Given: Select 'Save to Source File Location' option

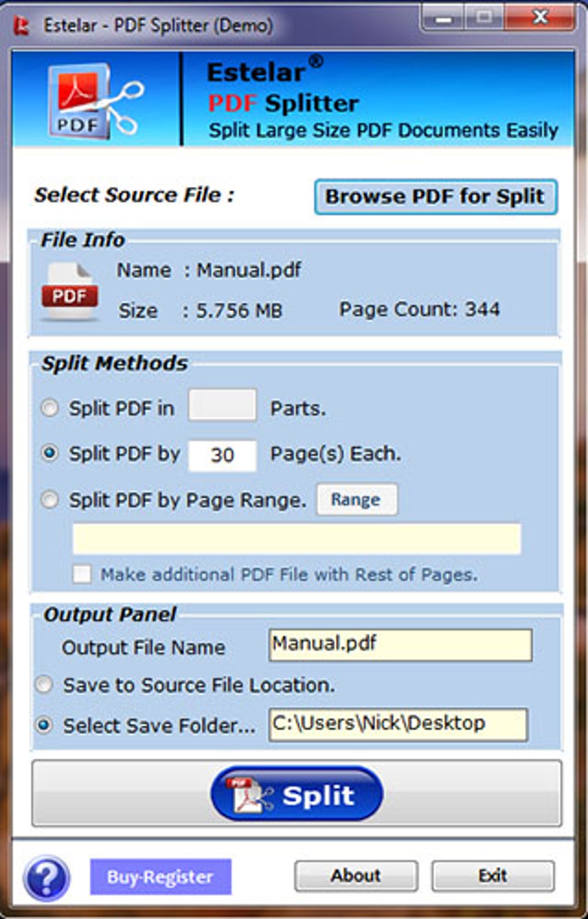Looking at the screenshot, I should click(x=44, y=685).
